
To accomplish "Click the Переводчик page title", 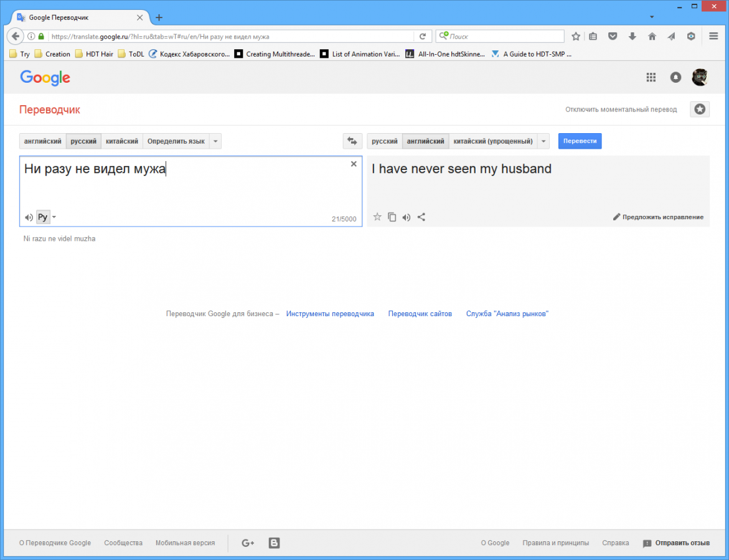I will click(50, 110).
